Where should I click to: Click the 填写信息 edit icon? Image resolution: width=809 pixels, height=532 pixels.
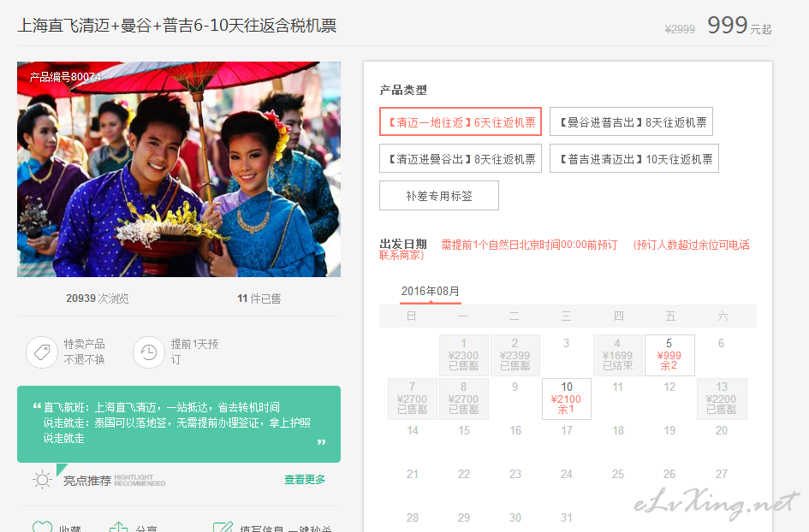pos(223,526)
